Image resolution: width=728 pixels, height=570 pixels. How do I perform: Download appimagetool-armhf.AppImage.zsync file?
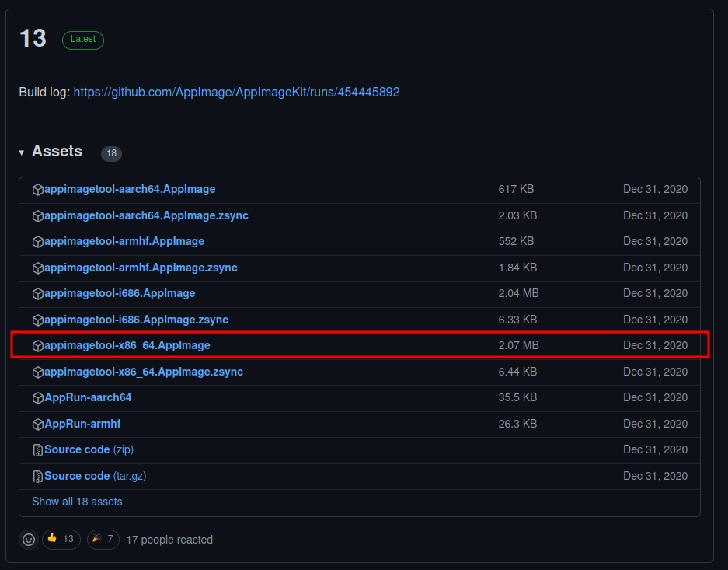pyautogui.click(x=141, y=268)
